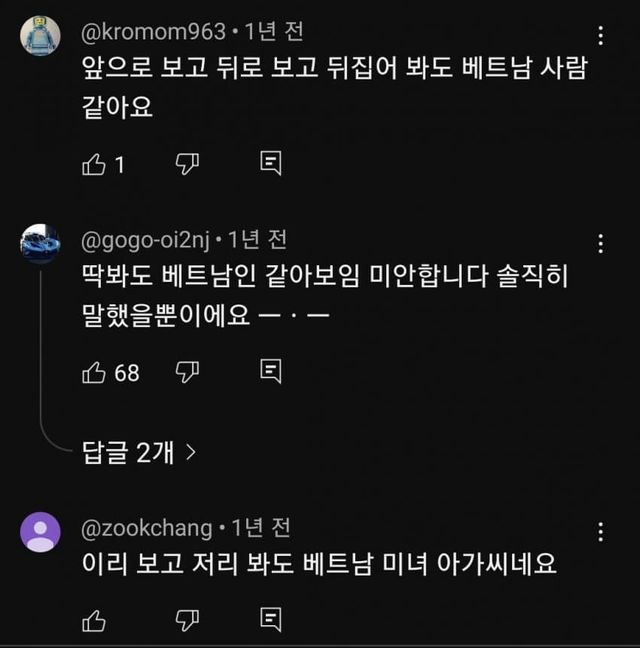Reply to @gogo-oi2nj's comment
Screen dimensions: 640x648
click(270, 372)
